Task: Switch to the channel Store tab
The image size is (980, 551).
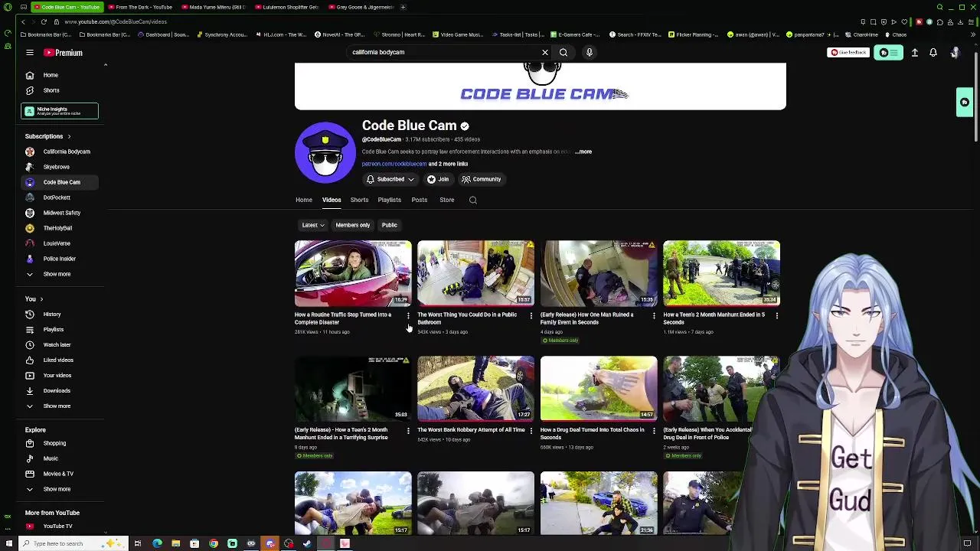Action: (446, 200)
